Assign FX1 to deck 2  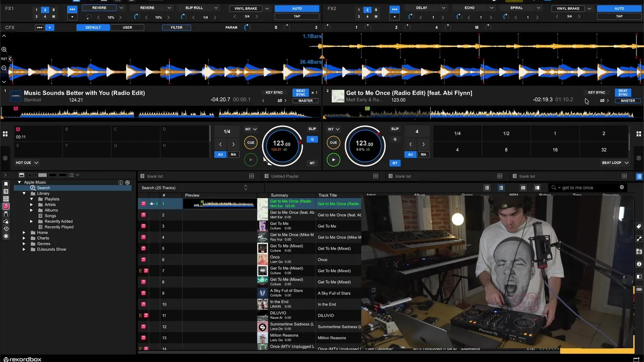point(45,10)
